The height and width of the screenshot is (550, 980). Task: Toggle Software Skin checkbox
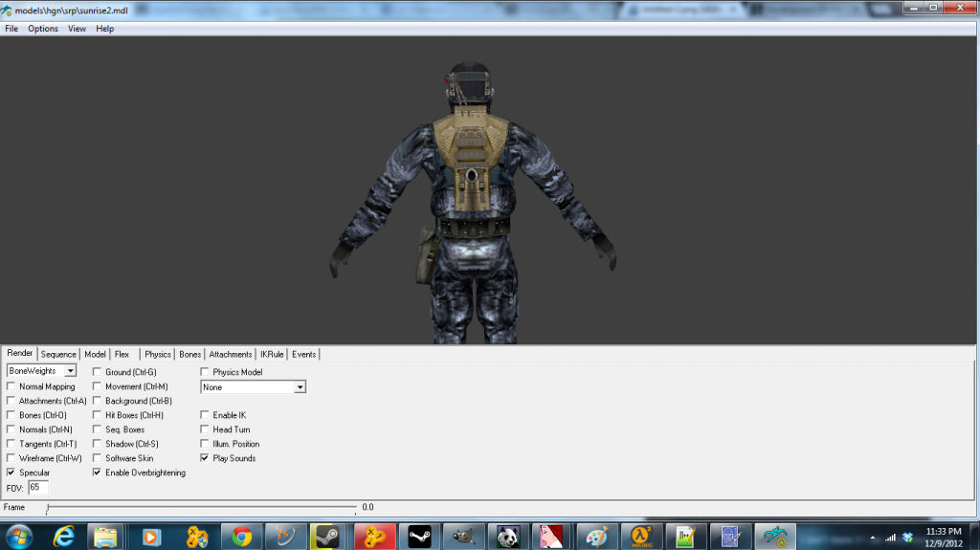(x=97, y=458)
